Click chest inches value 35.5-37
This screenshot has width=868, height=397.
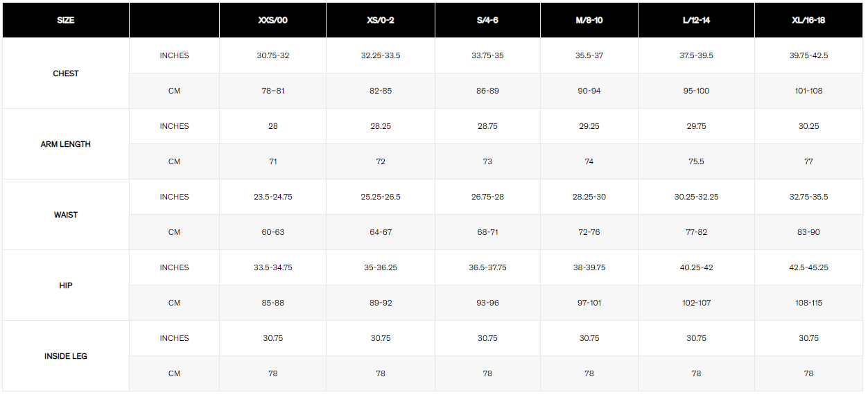click(589, 55)
